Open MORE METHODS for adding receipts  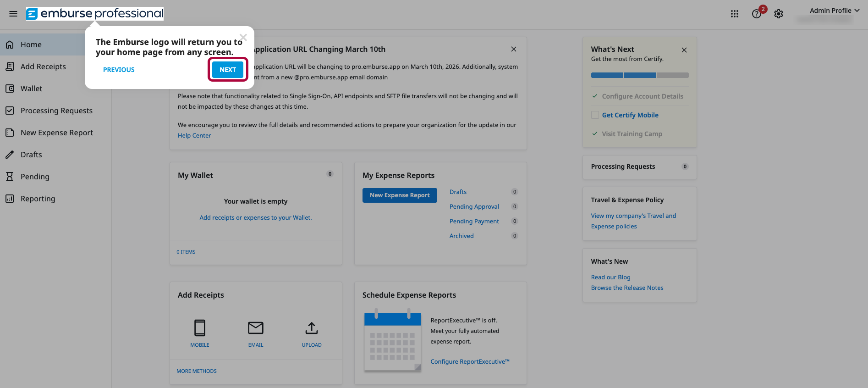click(x=197, y=371)
